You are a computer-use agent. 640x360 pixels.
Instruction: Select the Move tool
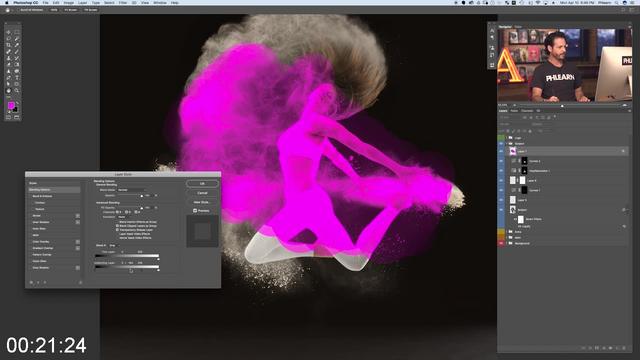(9, 32)
